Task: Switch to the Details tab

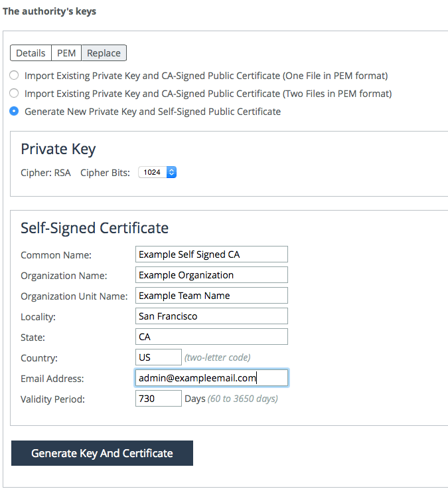Action: click(31, 53)
